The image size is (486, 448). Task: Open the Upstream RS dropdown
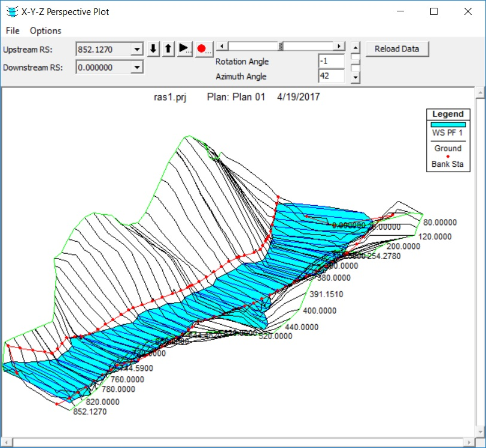[x=137, y=50]
